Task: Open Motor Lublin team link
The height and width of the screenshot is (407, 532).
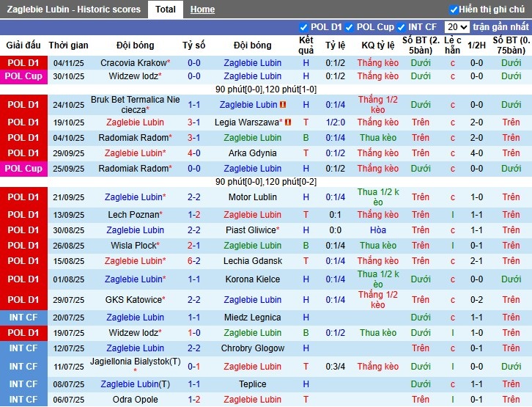Action: pyautogui.click(x=252, y=197)
